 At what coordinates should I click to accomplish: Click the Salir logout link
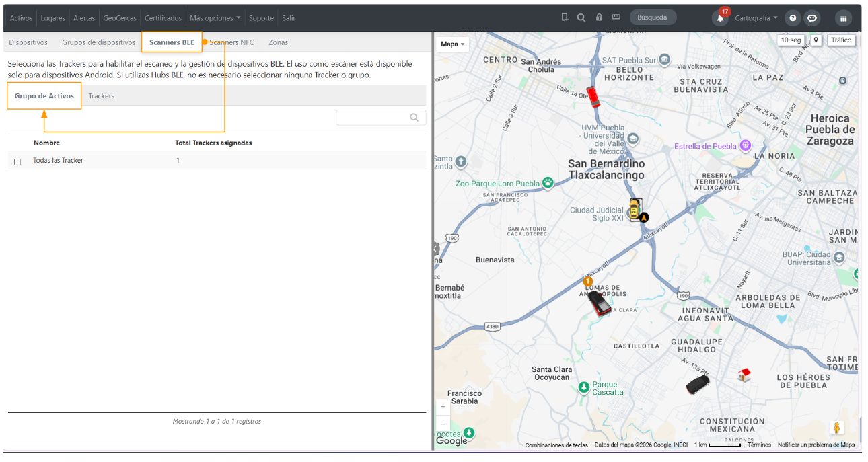289,18
